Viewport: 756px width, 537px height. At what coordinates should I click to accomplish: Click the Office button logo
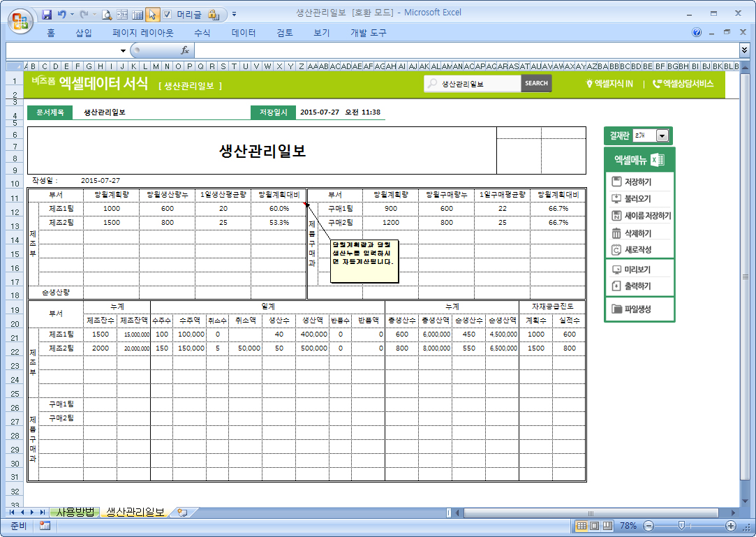[x=20, y=20]
